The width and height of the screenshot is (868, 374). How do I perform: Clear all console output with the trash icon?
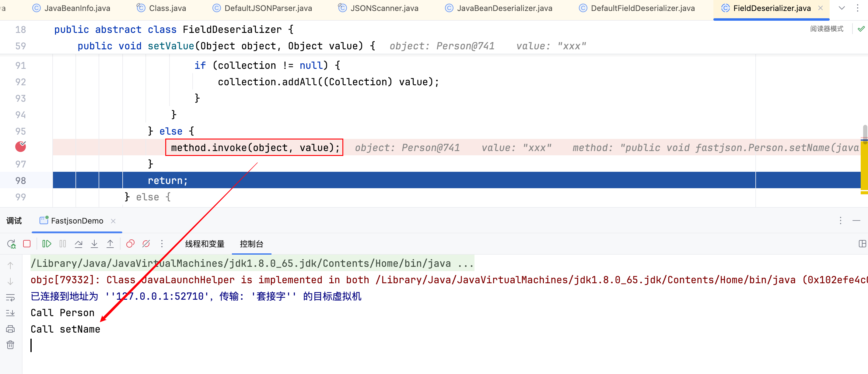(10, 345)
